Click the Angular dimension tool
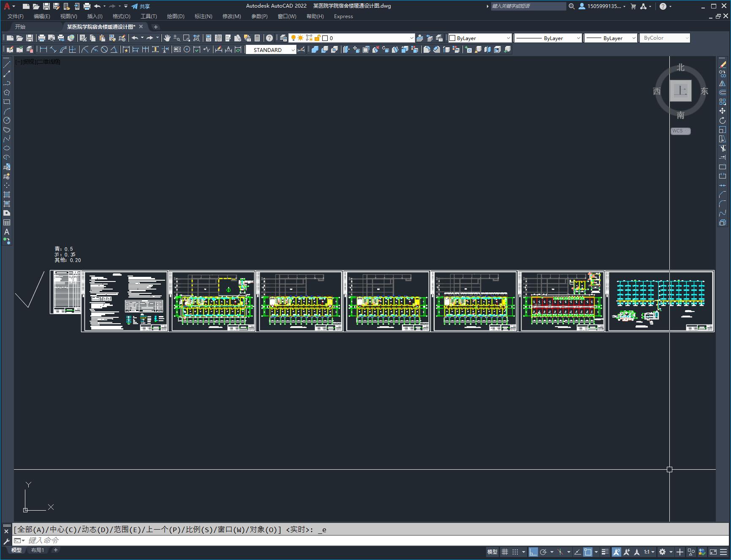The height and width of the screenshot is (560, 731). pyautogui.click(x=114, y=49)
